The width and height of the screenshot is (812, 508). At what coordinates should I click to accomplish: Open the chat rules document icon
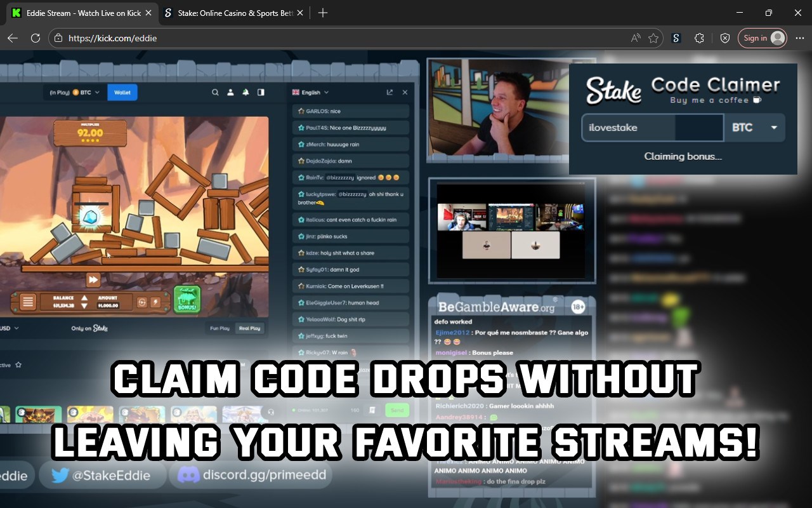pos(372,410)
